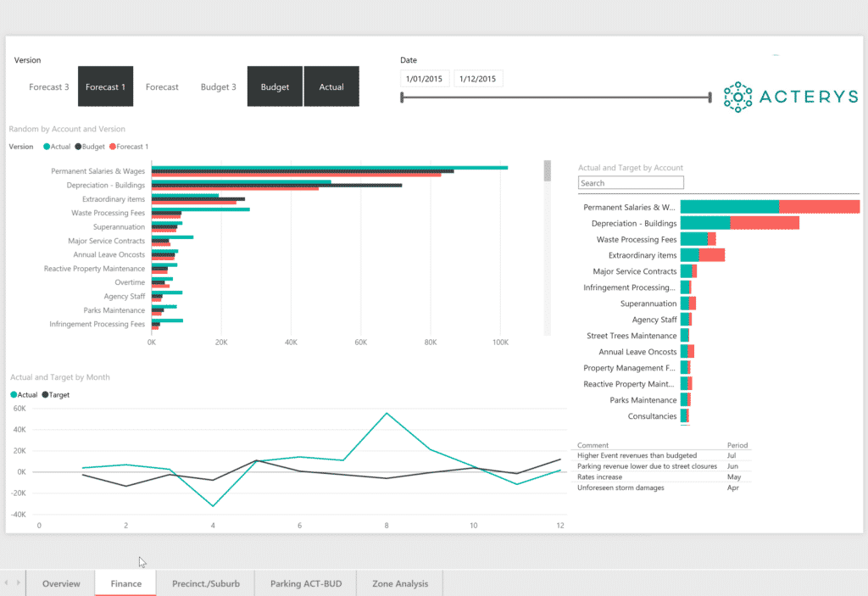Viewport: 868px width, 596px height.
Task: Select the Unforeseen storm damages comment row
Action: click(620, 487)
